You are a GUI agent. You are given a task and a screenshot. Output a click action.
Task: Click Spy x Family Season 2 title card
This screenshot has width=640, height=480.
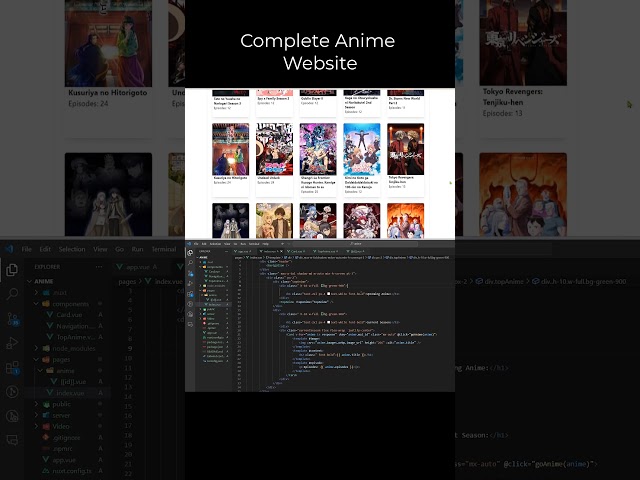click(x=273, y=98)
